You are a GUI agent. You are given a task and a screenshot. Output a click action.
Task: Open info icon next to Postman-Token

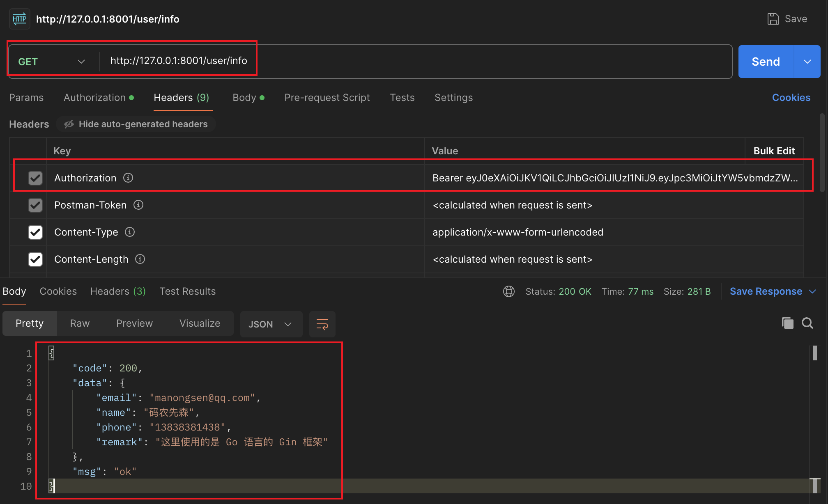coord(138,205)
